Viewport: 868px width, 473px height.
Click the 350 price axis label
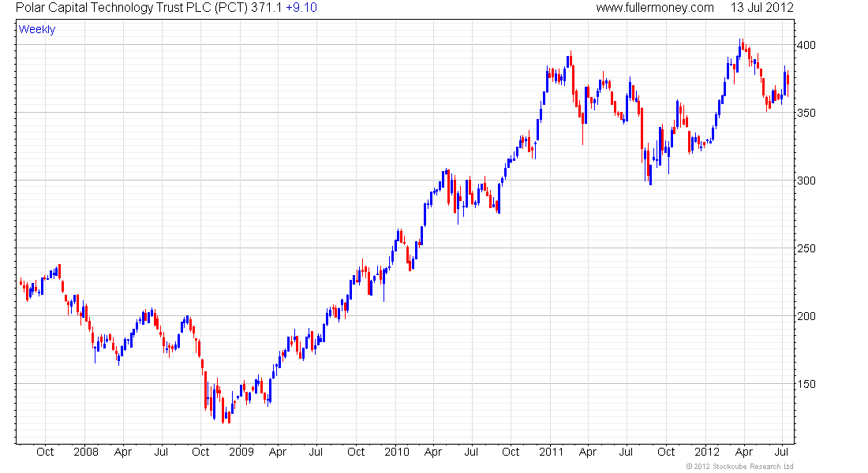(806, 113)
